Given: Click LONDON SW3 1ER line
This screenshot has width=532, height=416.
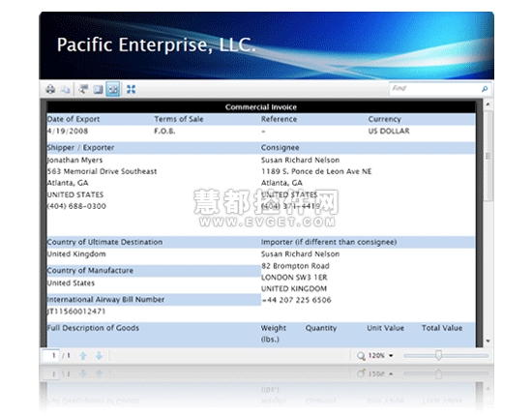Looking at the screenshot, I should click(x=294, y=278).
